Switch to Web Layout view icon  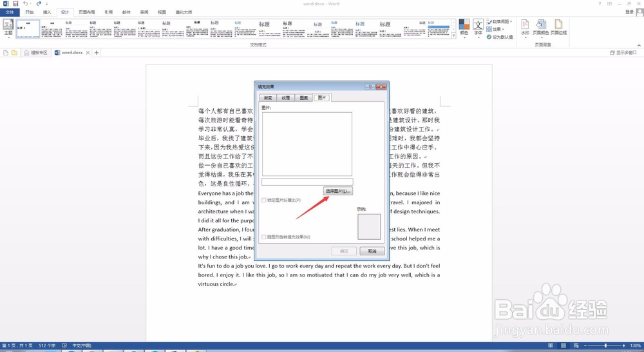[x=576, y=346]
